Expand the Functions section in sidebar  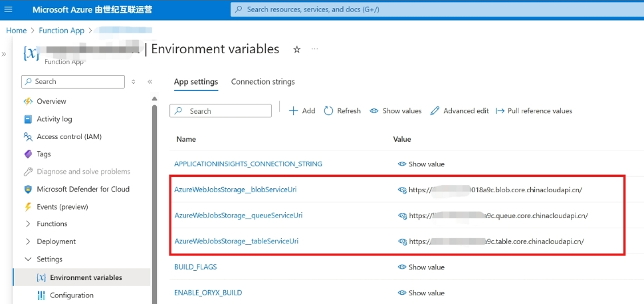[28, 224]
